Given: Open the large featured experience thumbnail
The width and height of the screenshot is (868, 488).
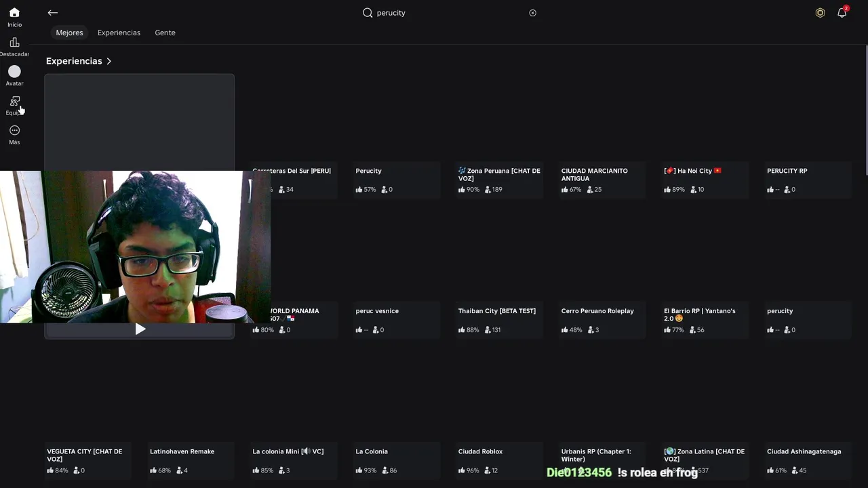Looking at the screenshot, I should point(140,122).
